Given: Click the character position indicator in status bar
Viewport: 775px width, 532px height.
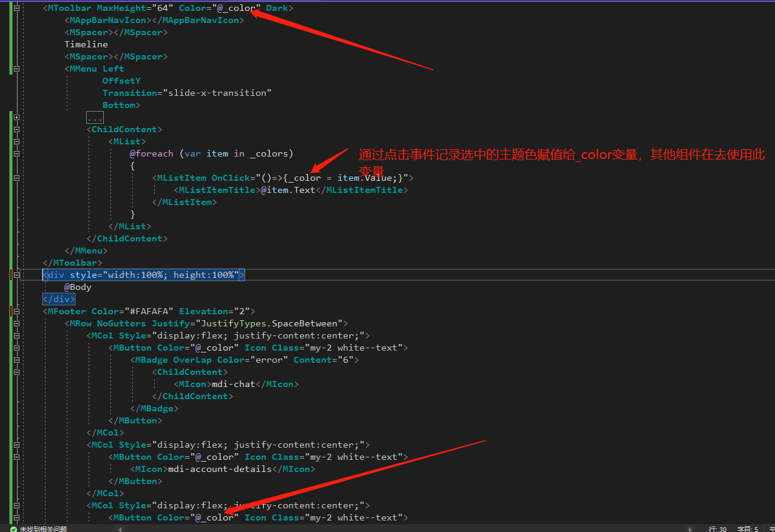Looking at the screenshot, I should pyautogui.click(x=747, y=529).
